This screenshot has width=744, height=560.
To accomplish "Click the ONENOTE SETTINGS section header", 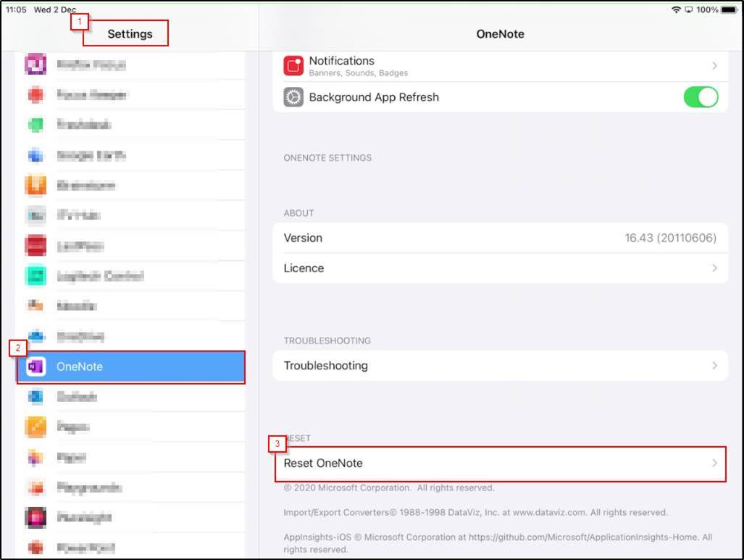I will click(327, 157).
